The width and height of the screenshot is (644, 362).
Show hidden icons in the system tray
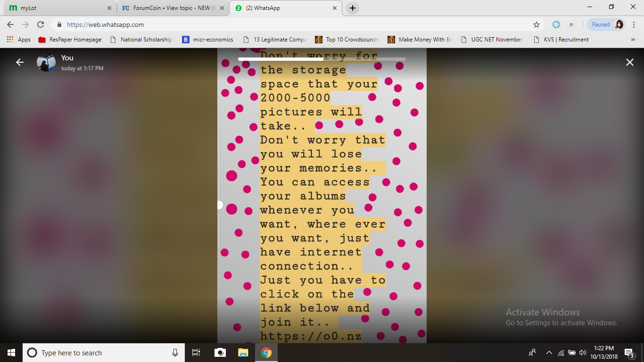click(548, 353)
